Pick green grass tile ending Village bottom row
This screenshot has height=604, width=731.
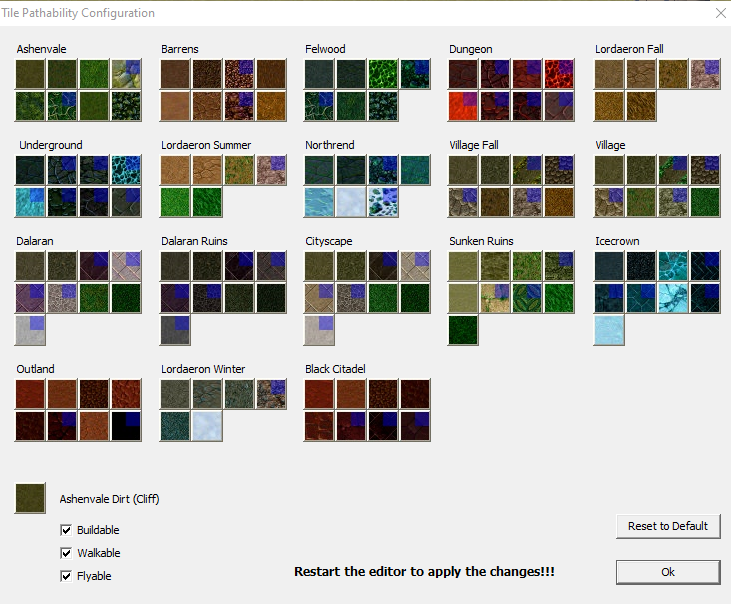point(705,202)
